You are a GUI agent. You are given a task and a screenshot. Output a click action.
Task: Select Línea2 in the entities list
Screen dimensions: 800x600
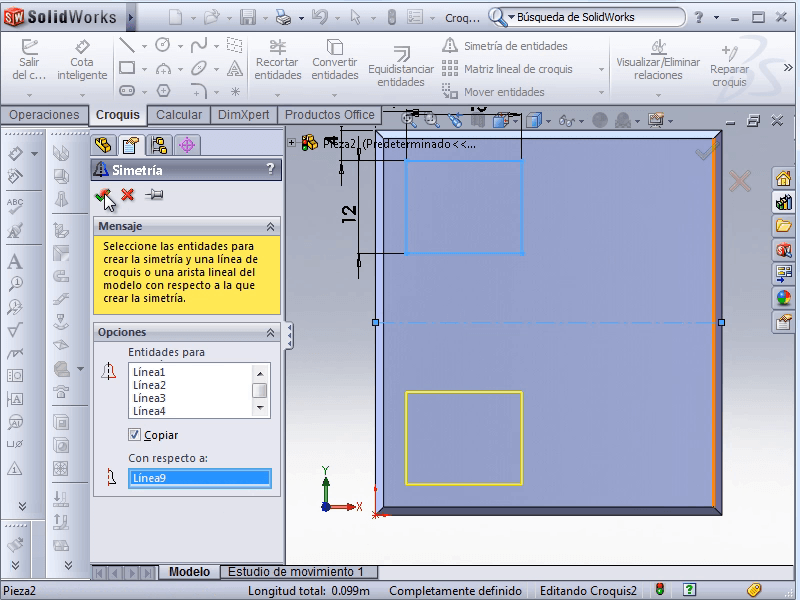click(150, 385)
